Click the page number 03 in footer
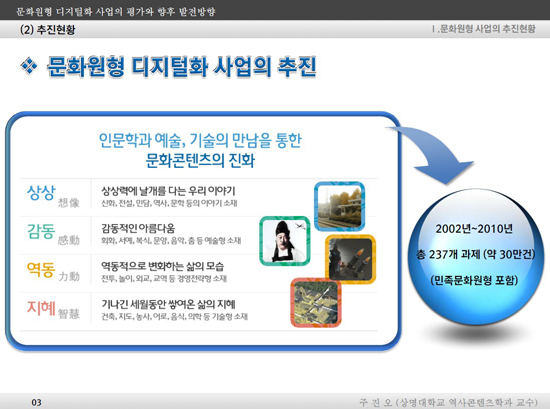The image size is (550, 409). tap(36, 402)
